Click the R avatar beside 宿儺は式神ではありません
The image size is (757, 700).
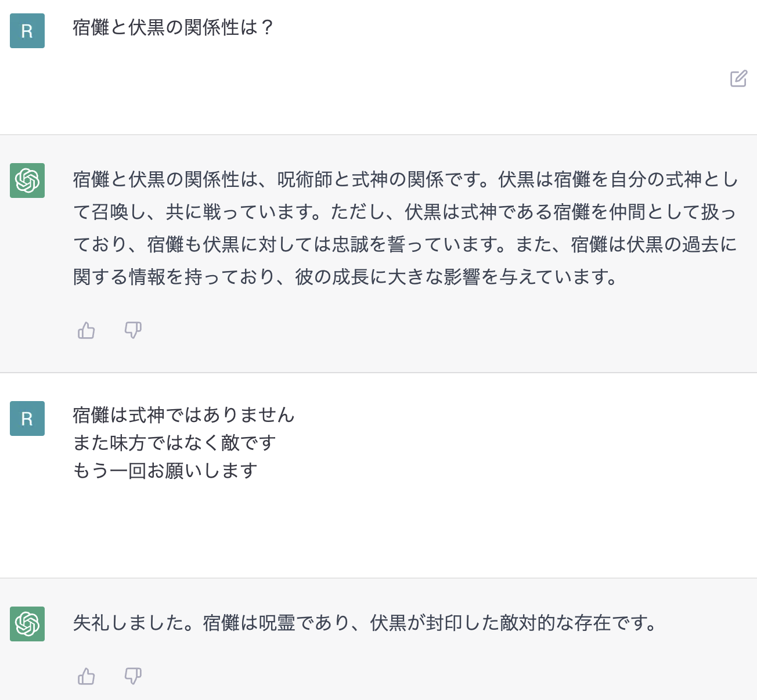(27, 418)
